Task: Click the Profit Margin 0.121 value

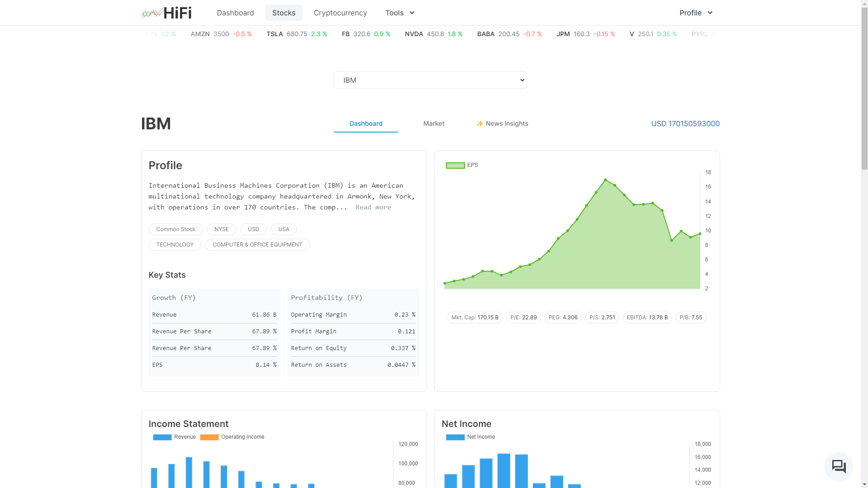Action: 407,332
